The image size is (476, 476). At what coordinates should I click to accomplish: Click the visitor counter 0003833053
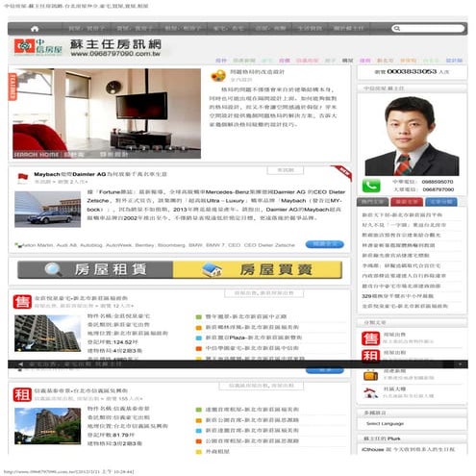tap(412, 71)
